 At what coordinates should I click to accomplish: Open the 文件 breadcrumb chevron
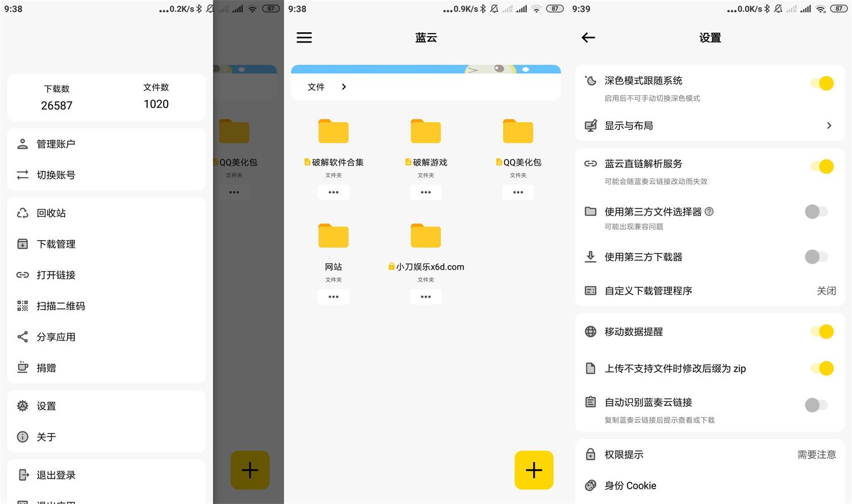point(343,87)
